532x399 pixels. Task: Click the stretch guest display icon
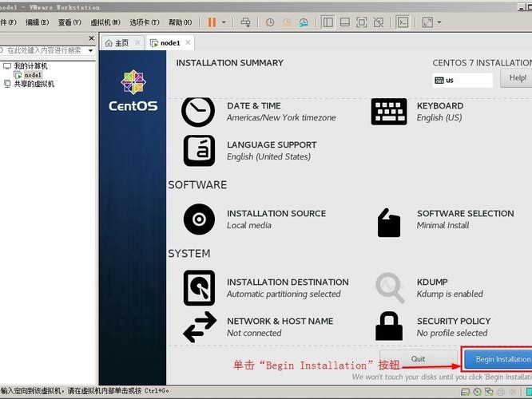(x=427, y=22)
